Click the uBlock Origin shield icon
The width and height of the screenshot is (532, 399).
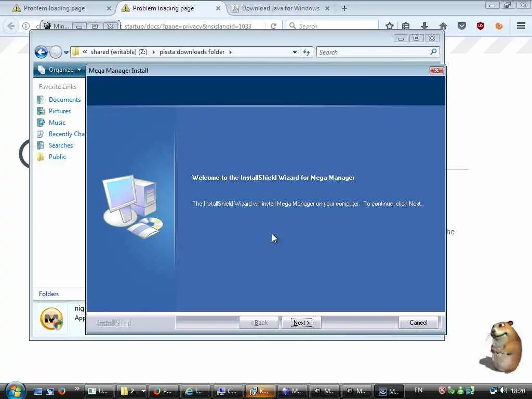[x=481, y=26]
